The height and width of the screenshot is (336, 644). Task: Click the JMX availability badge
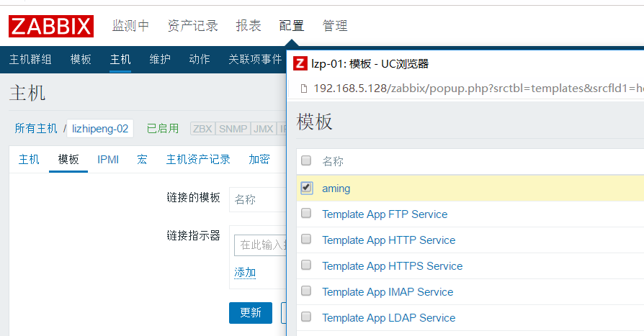point(263,129)
